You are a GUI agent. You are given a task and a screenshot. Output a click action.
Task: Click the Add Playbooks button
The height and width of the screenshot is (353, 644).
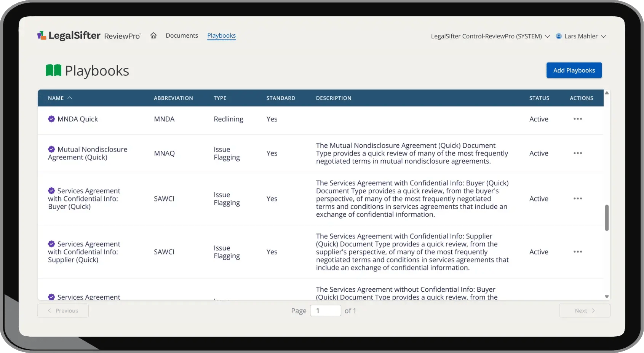point(574,70)
